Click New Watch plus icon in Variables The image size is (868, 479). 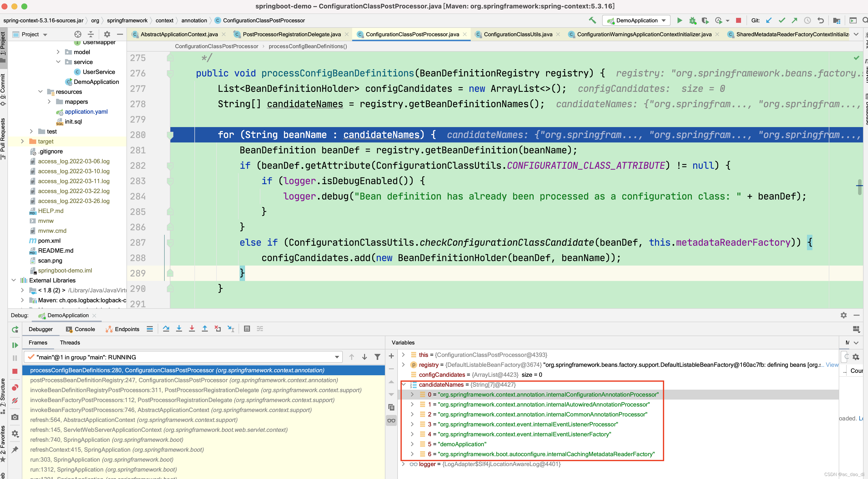(391, 356)
